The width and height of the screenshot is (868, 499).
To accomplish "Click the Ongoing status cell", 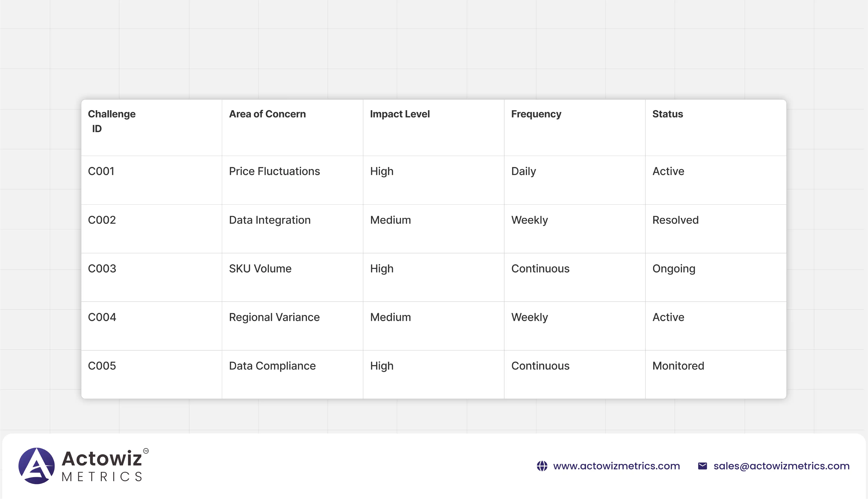I will pyautogui.click(x=674, y=269).
